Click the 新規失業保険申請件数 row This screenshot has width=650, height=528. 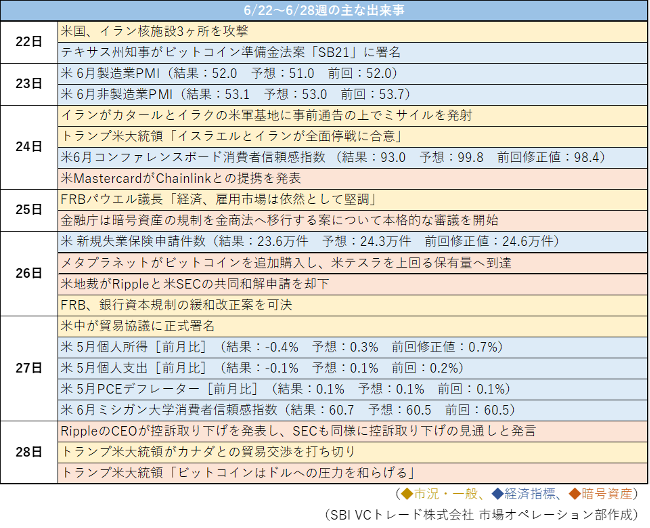pyautogui.click(x=352, y=242)
